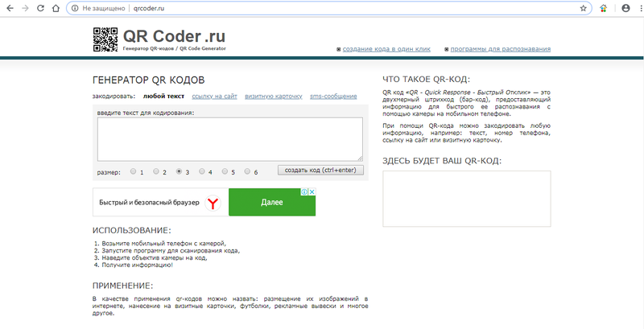Image resolution: width=644 pixels, height=329 pixels.
Task: Click the textarea resize grip corner
Action: click(x=360, y=158)
